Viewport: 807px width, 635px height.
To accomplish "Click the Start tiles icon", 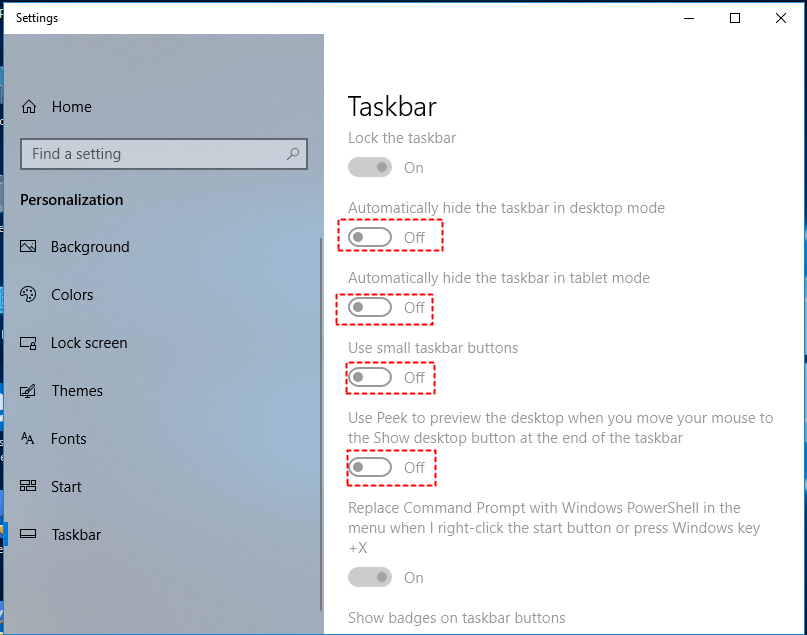I will click(29, 487).
